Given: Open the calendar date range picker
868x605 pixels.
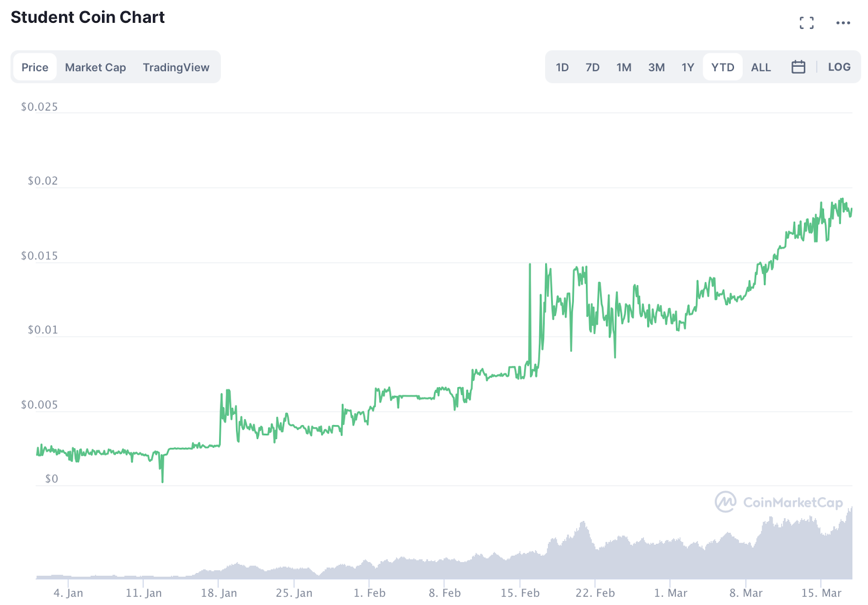Looking at the screenshot, I should (797, 67).
